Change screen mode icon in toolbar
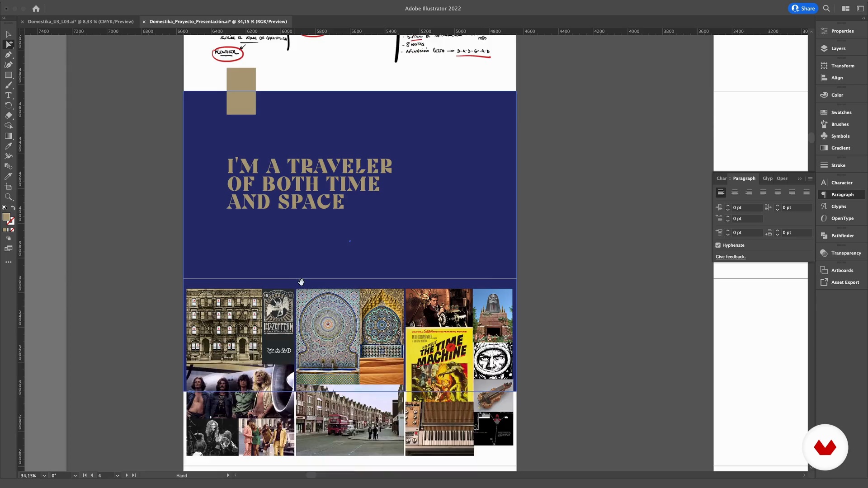The width and height of the screenshot is (868, 488). point(9,249)
